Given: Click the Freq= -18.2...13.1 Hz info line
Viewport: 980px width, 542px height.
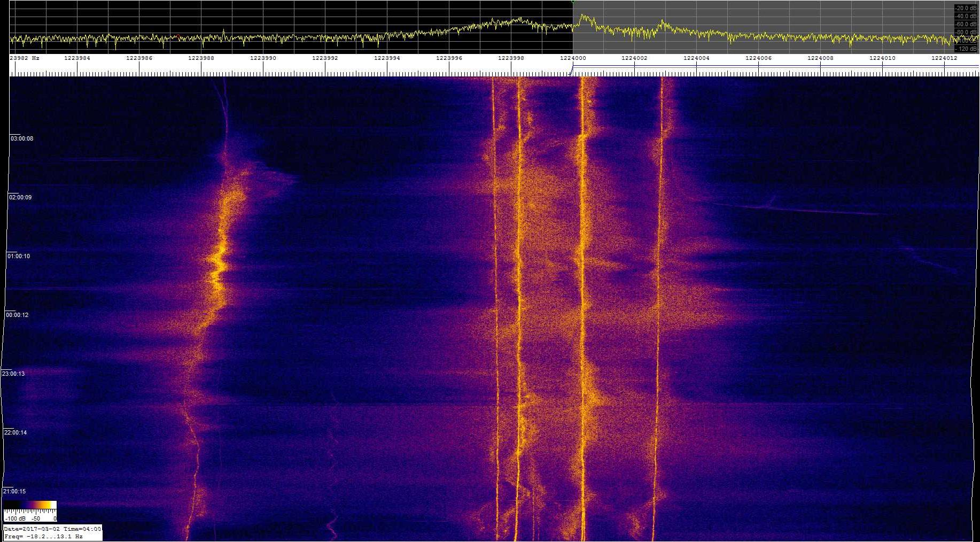Looking at the screenshot, I should 43,536.
